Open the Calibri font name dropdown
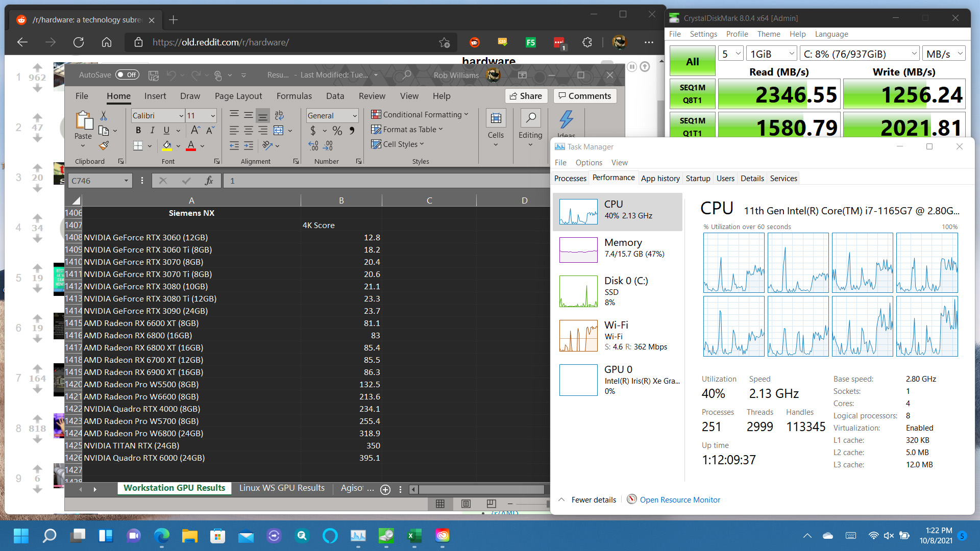The width and height of the screenshot is (980, 551). 181,116
